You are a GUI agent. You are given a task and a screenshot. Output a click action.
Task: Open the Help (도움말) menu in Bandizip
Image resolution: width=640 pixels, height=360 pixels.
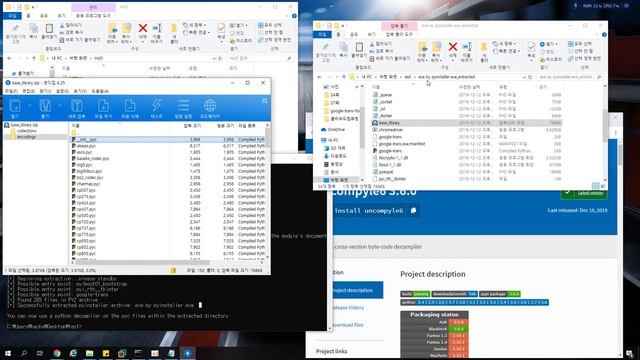click(x=100, y=91)
